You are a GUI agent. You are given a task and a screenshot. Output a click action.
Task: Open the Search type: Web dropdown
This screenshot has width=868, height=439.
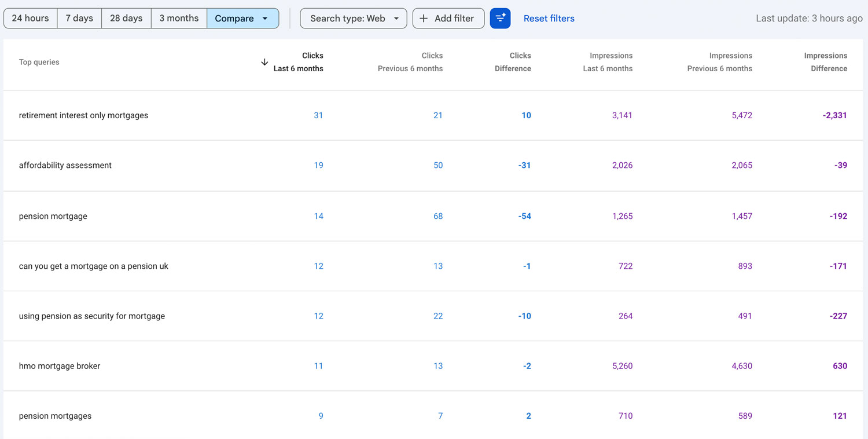point(354,19)
